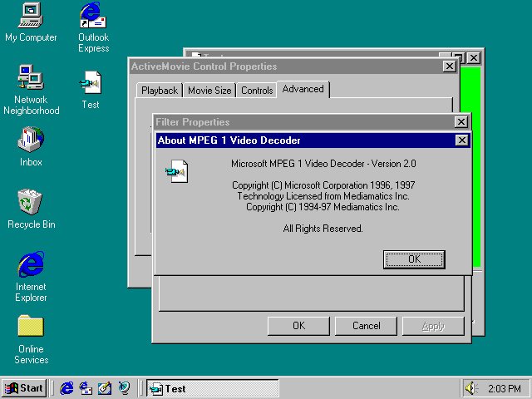Image resolution: width=532 pixels, height=399 pixels.
Task: Click the Apply button in Filter Properties
Action: click(433, 326)
